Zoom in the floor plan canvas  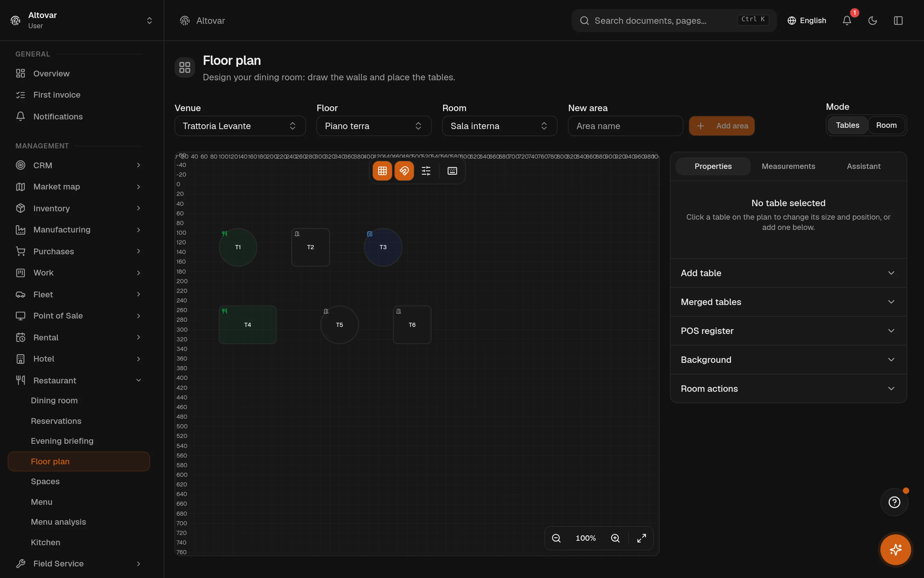615,538
